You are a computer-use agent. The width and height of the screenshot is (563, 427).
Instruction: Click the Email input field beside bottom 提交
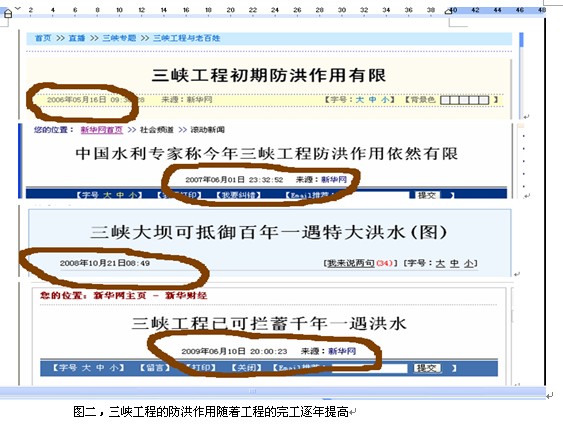(370, 368)
